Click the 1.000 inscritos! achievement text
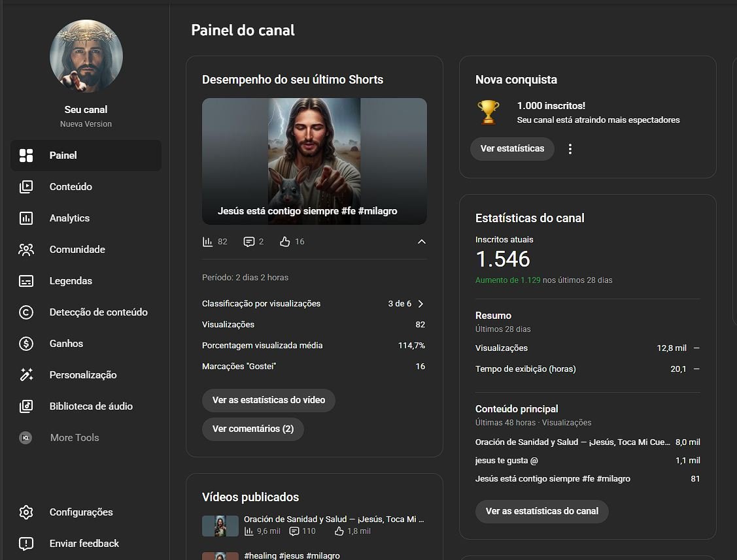The image size is (737, 560). point(551,106)
